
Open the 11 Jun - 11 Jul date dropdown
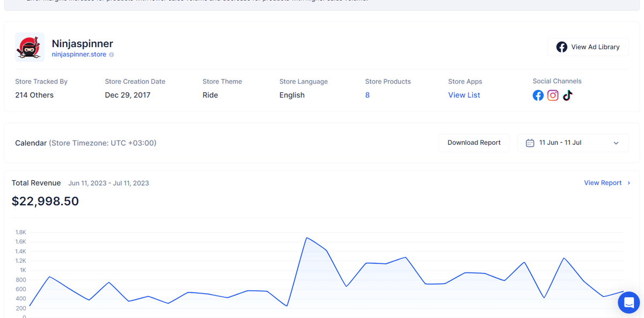click(x=573, y=143)
